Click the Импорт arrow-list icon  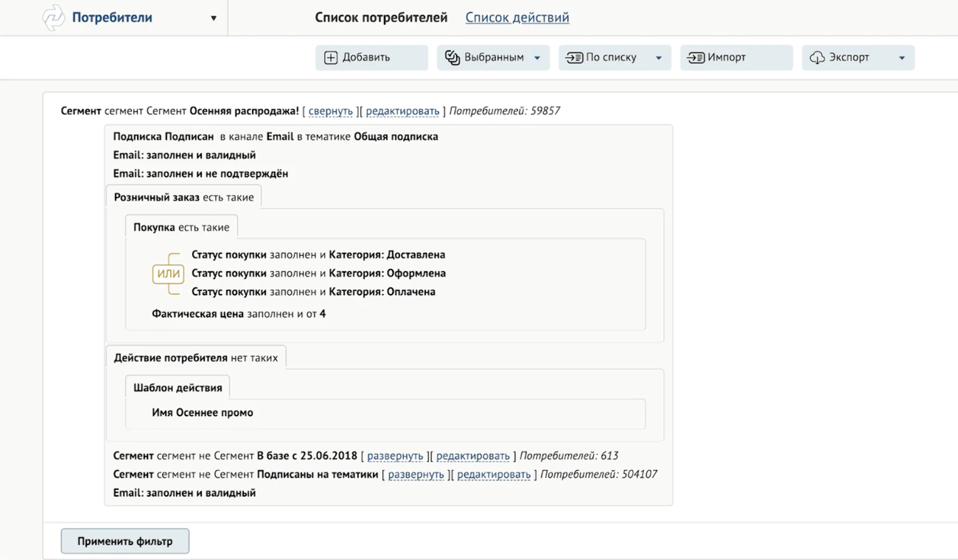coord(696,57)
